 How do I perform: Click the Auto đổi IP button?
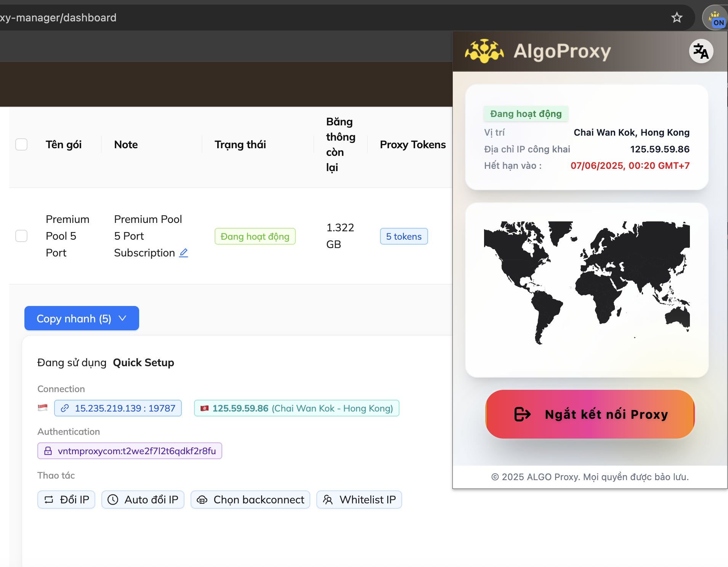pos(143,500)
